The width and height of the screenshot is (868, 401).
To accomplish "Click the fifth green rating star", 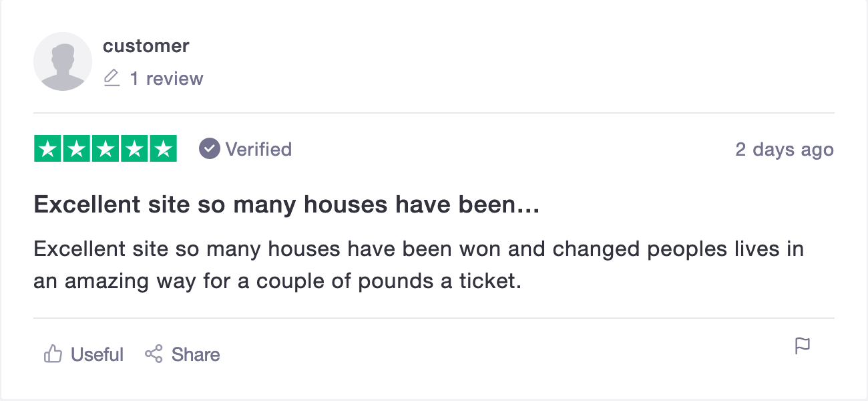I will 163,148.
